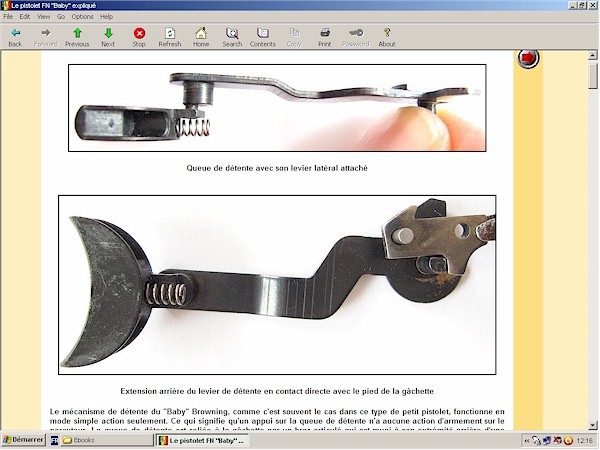The width and height of the screenshot is (600, 450).
Task: Open the View menu
Action: point(43,17)
